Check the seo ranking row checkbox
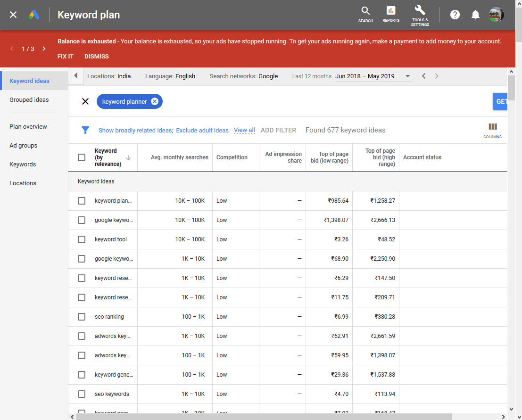The image size is (522, 420). tap(82, 317)
